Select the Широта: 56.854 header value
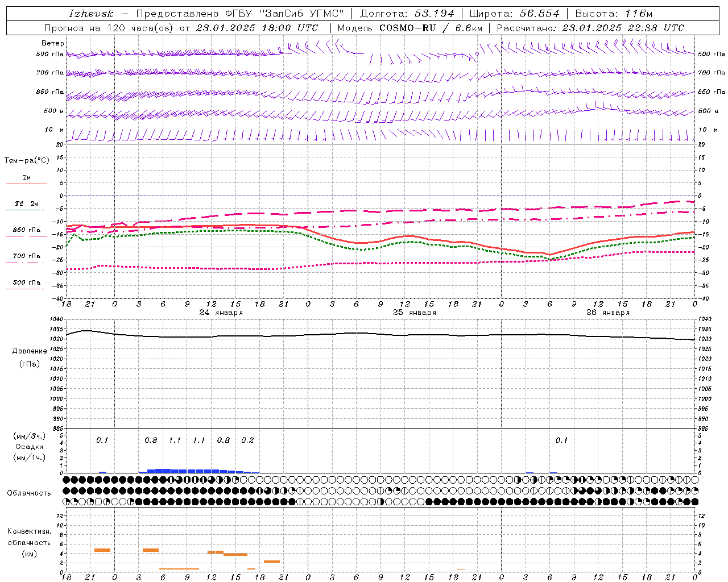The height and width of the screenshot is (582, 728). [514, 14]
